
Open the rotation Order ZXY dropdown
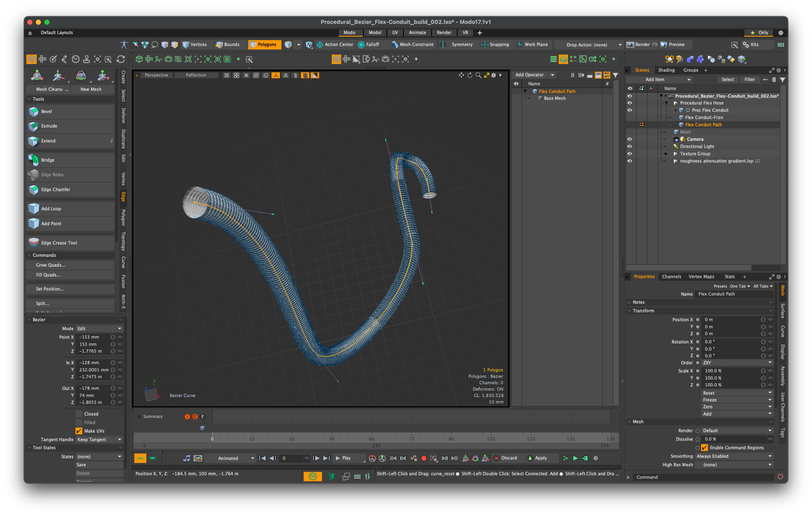(737, 363)
